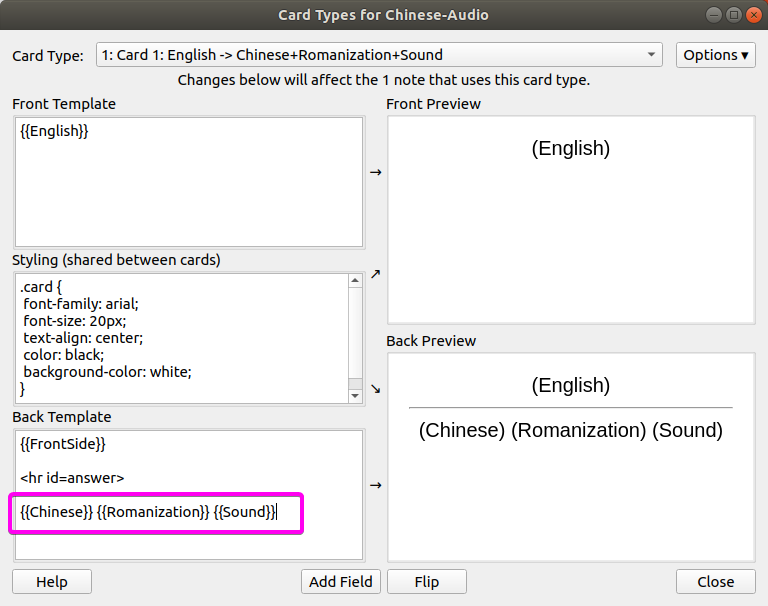Click the {{English}} text in Front Template
Viewport: 768px width, 606px height.
point(54,131)
